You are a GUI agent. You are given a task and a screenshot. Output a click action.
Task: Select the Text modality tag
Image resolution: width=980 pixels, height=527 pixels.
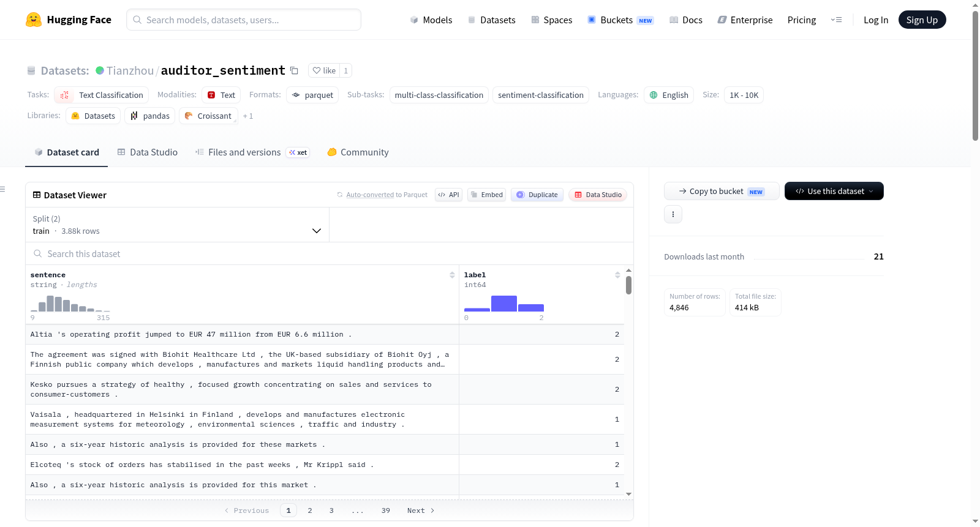(221, 95)
